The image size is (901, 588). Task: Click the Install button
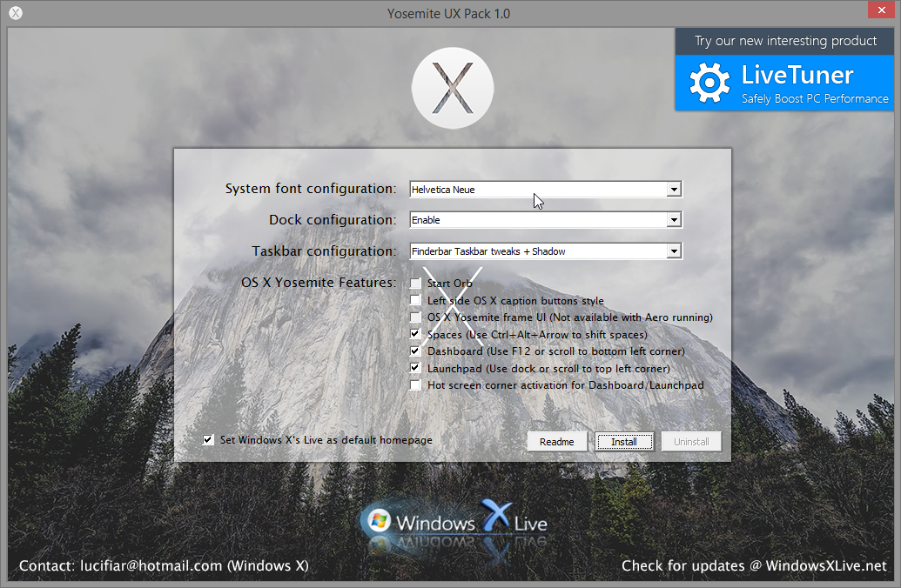[x=624, y=442]
